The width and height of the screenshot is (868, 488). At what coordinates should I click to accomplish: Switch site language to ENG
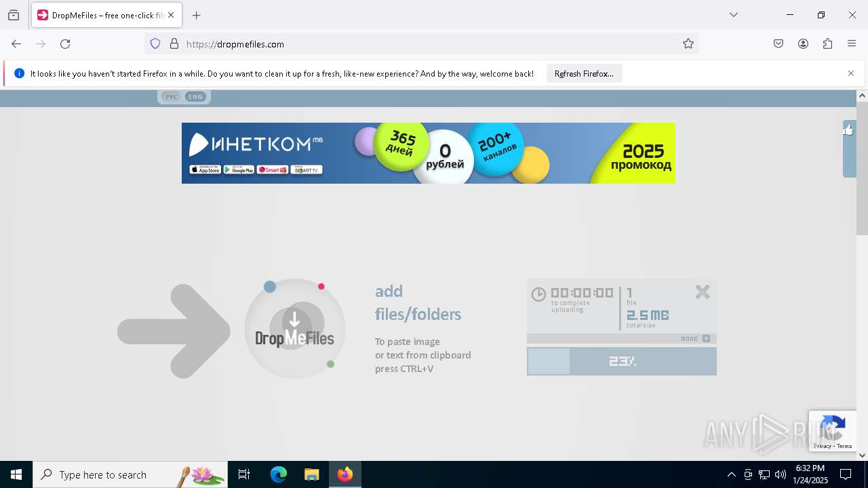click(x=196, y=97)
